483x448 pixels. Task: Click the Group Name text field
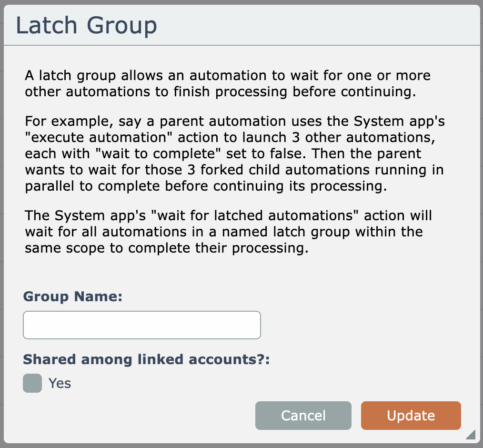142,325
